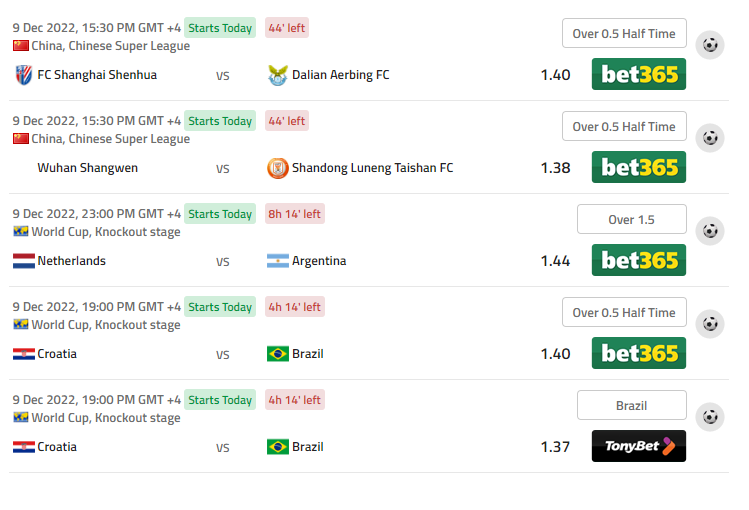
Task: Click the Shandong Luneng Taishan FC crest
Action: coord(278,168)
